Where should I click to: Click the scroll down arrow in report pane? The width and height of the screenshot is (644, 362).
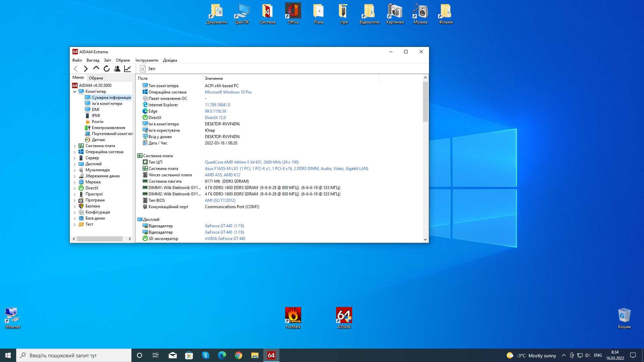425,239
